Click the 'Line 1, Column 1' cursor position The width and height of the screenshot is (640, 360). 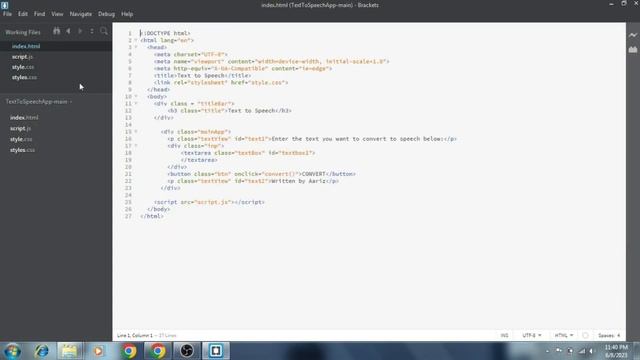(x=135, y=336)
